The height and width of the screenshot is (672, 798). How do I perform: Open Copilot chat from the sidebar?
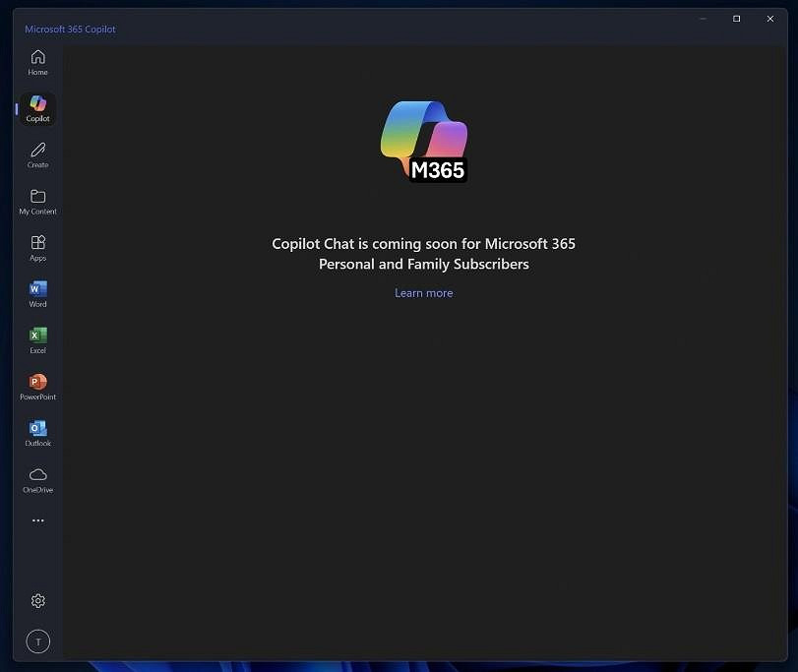37,108
